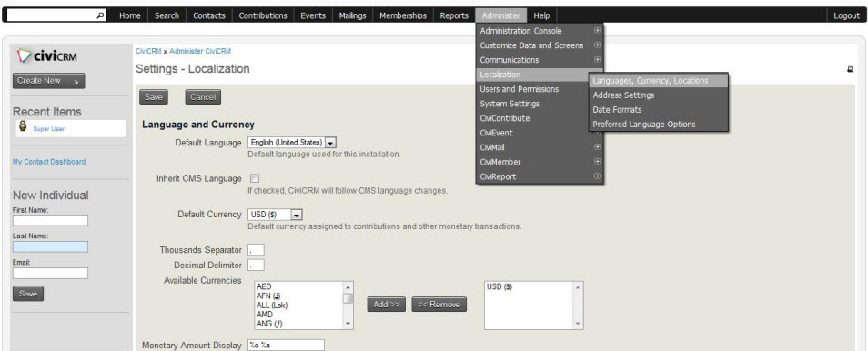Open the Home menu

tap(130, 15)
